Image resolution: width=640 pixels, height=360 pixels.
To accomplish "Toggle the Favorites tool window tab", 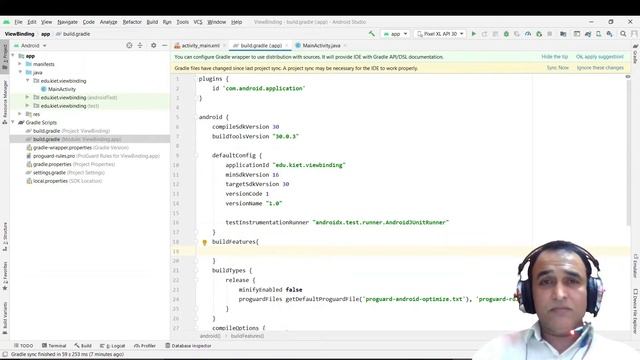I will coord(5,276).
